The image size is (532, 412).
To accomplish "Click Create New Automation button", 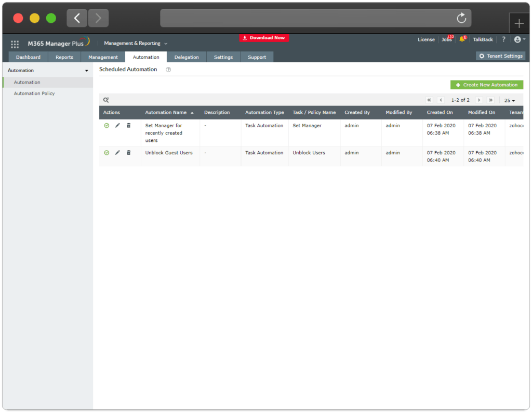I will [486, 85].
